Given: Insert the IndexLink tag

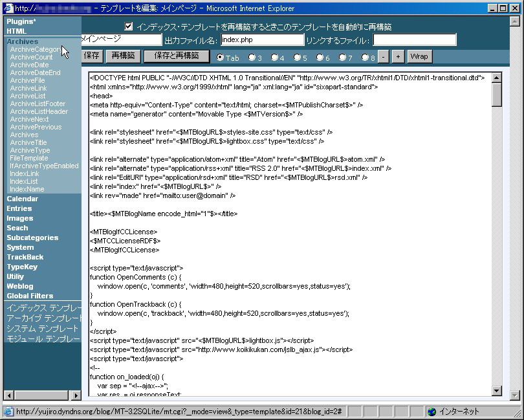Looking at the screenshot, I should pos(25,173).
